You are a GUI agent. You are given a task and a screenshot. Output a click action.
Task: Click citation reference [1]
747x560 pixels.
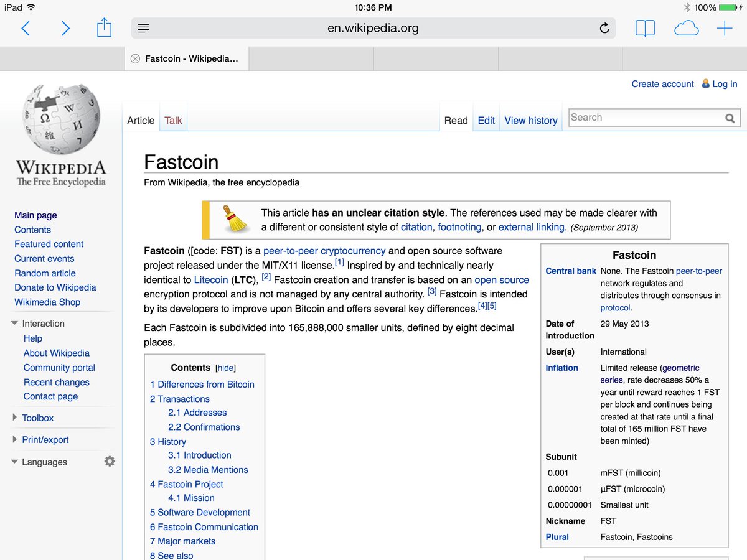(340, 263)
